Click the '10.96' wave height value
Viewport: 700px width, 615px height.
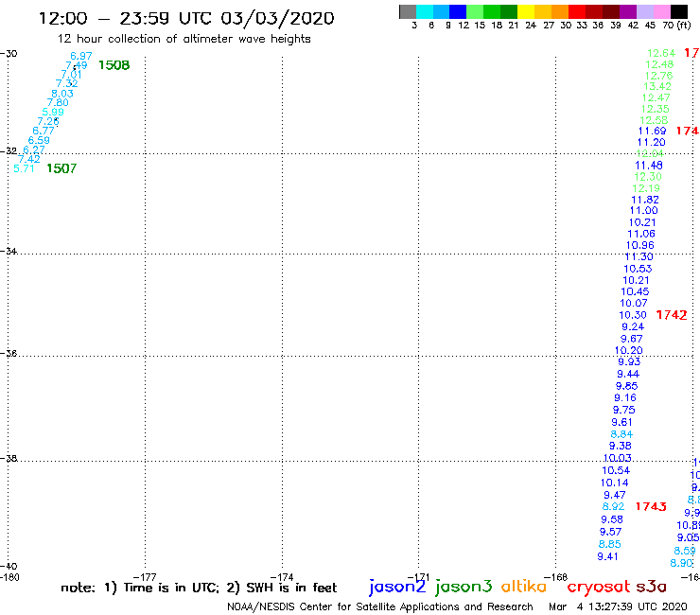click(639, 245)
